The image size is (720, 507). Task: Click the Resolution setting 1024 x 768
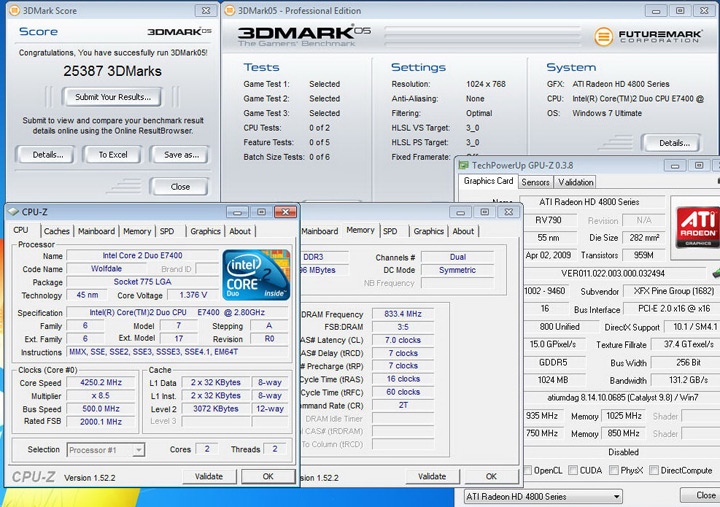[486, 84]
